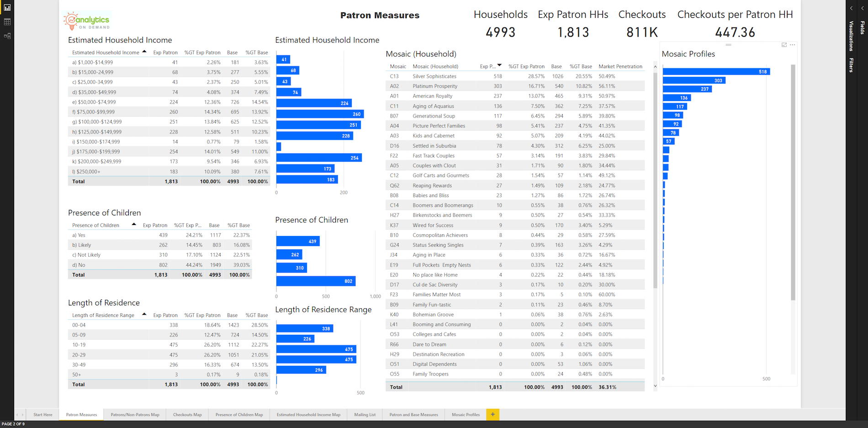
Task: Click the Households 4993 card
Action: pyautogui.click(x=501, y=24)
